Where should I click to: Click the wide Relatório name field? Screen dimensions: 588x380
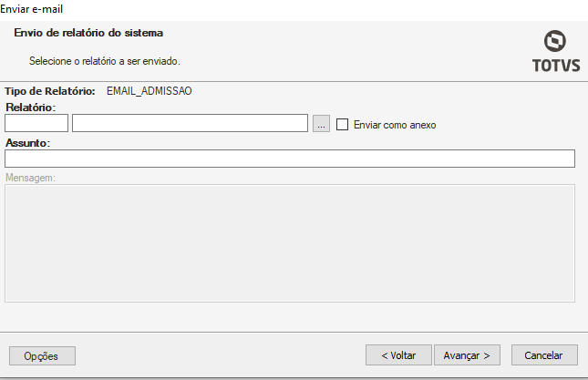[190, 124]
